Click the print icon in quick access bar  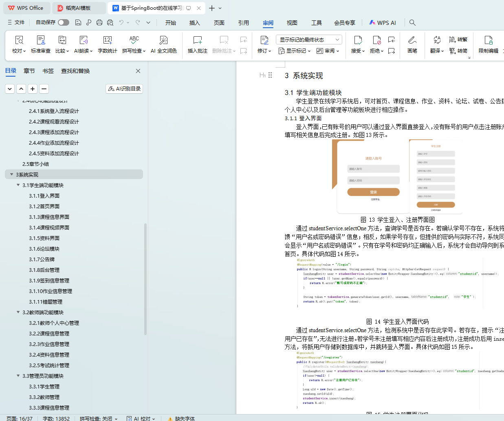click(x=99, y=23)
